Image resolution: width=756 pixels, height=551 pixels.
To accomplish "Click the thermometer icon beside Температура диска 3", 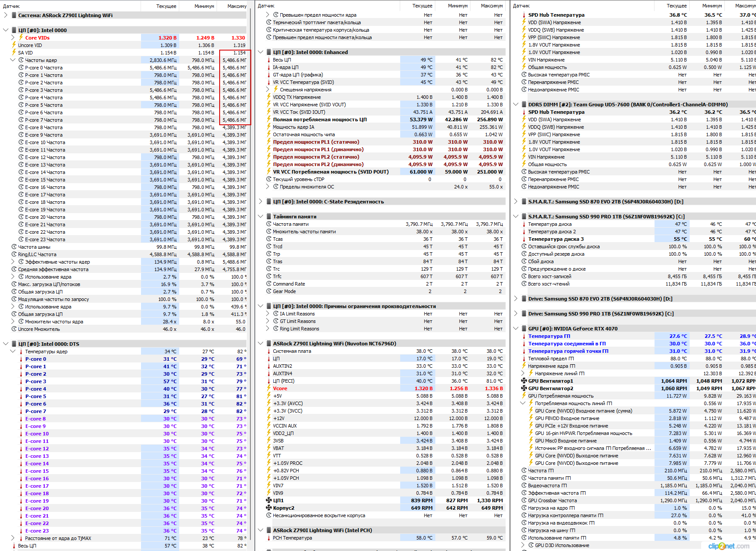I will pyautogui.click(x=524, y=239).
